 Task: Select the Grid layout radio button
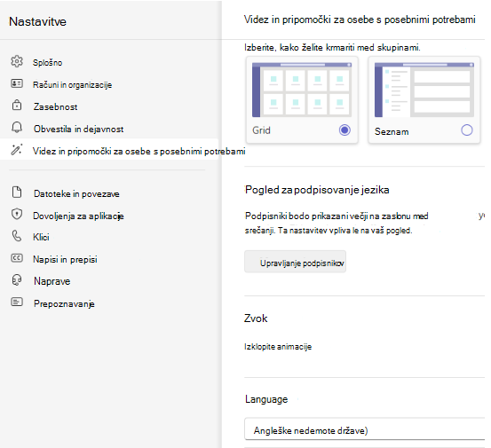tap(344, 130)
